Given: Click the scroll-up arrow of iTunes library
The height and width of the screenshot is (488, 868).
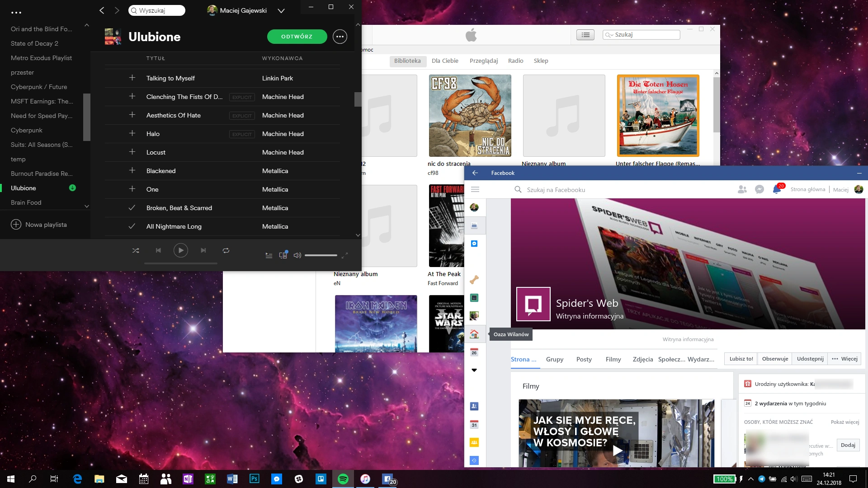Looking at the screenshot, I should (717, 73).
